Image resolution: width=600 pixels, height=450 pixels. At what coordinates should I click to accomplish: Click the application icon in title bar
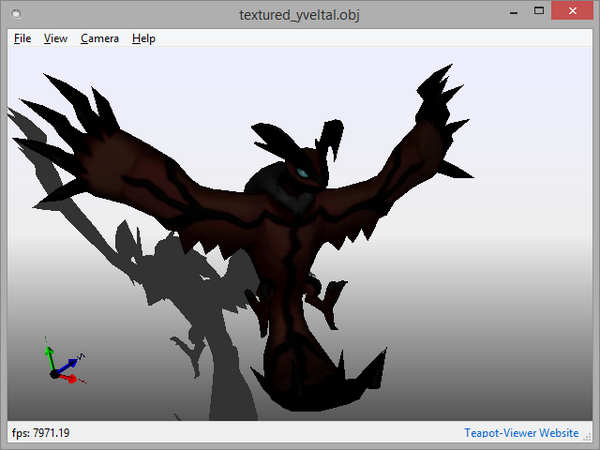(x=16, y=14)
